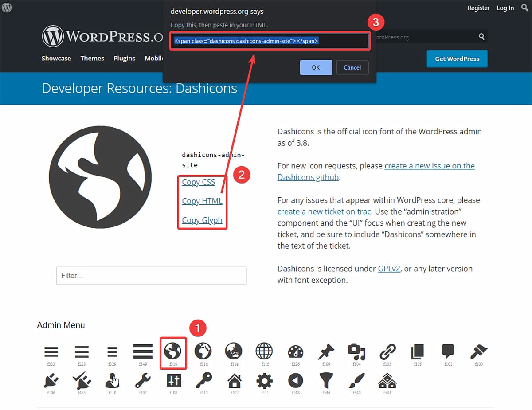The height and width of the screenshot is (410, 532).
Task: Select the pages icon f105
Action: coord(418,352)
